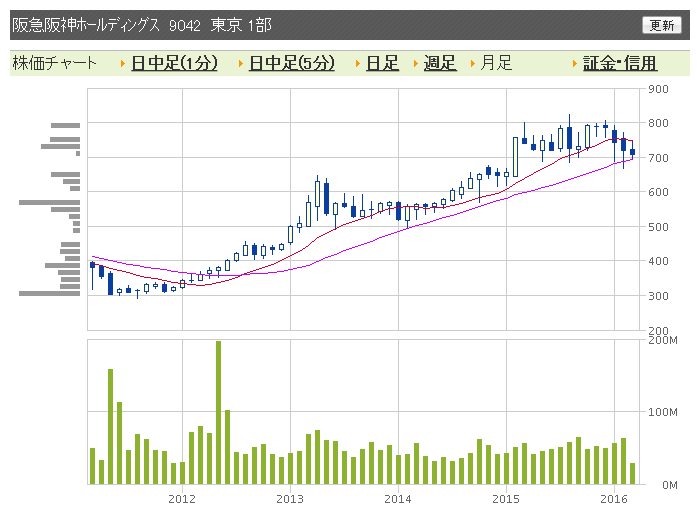This screenshot has height=526, width=697.
Task: Click the arrow icon before 日中足(1分)
Action: 123,64
